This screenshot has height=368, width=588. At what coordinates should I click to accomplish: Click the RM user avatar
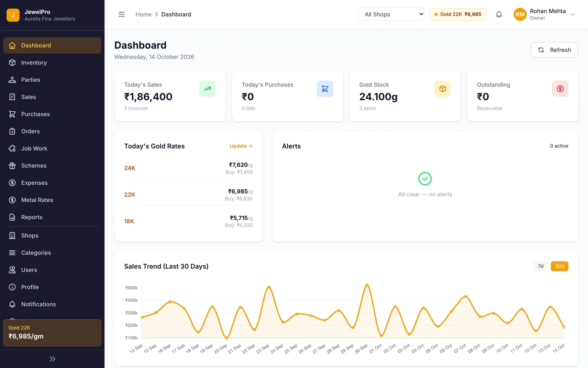pyautogui.click(x=520, y=14)
